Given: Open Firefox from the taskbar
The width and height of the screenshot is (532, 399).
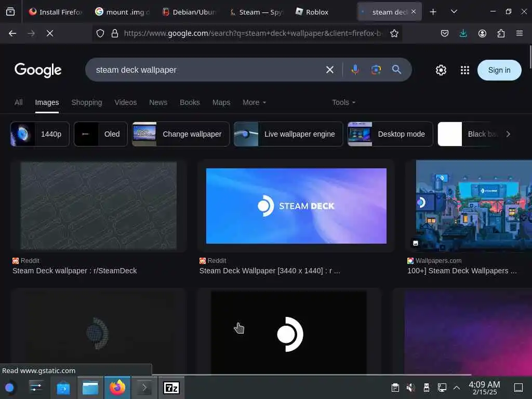Looking at the screenshot, I should (117, 388).
